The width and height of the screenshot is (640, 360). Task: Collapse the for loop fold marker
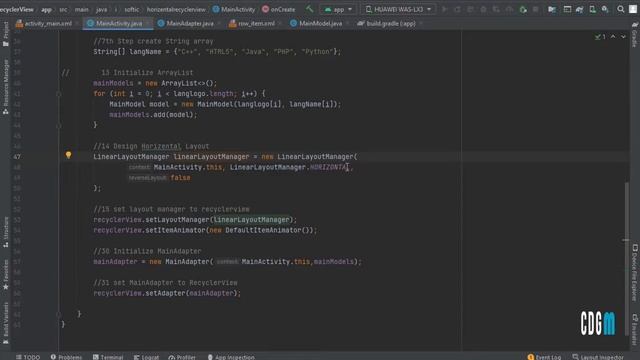point(59,94)
